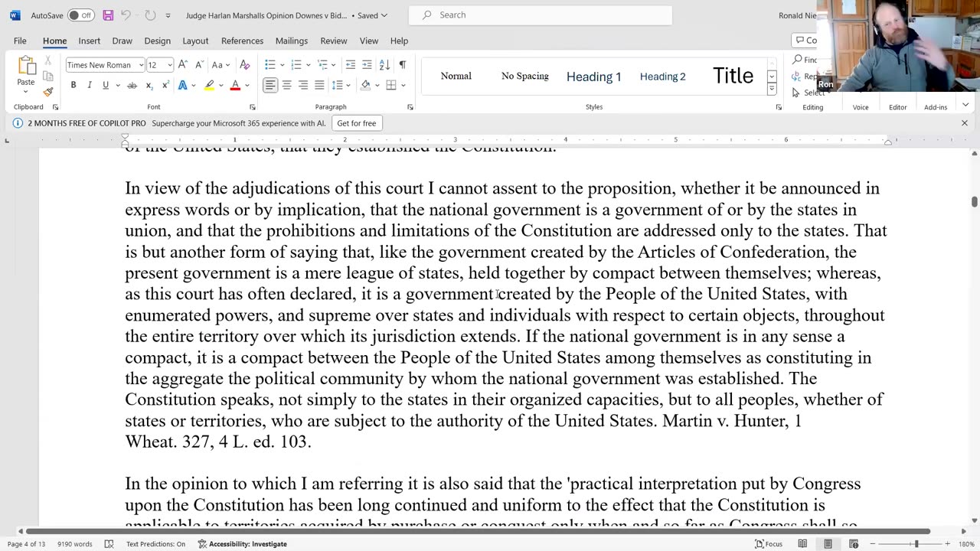This screenshot has width=980, height=551.
Task: Toggle Bold formatting
Action: click(x=73, y=85)
